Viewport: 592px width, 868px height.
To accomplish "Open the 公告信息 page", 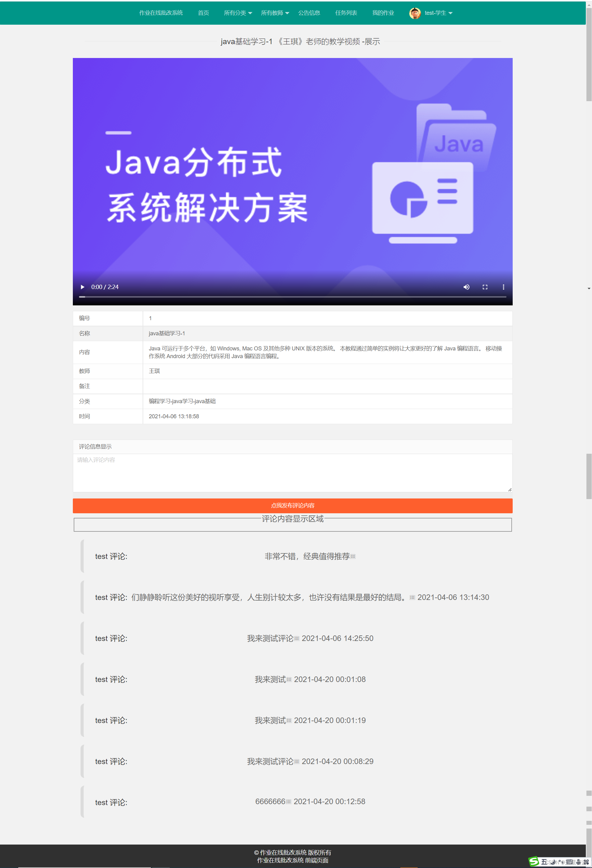I will point(309,13).
